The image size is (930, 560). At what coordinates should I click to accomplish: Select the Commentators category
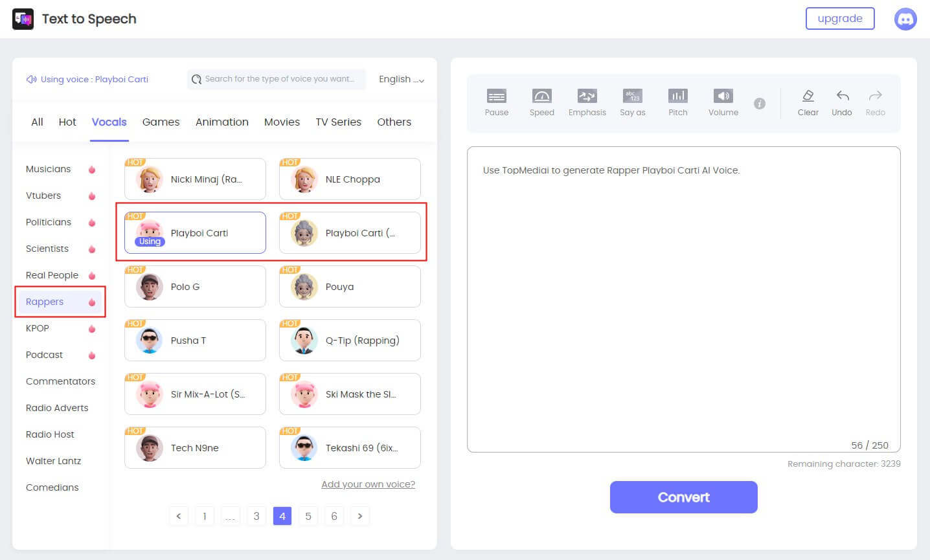[60, 381]
